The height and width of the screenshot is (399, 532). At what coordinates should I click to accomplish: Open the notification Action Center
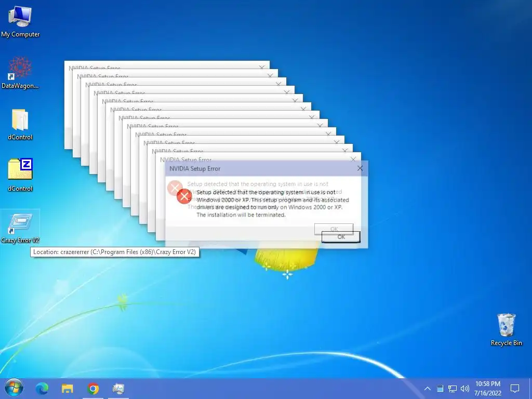coord(515,389)
